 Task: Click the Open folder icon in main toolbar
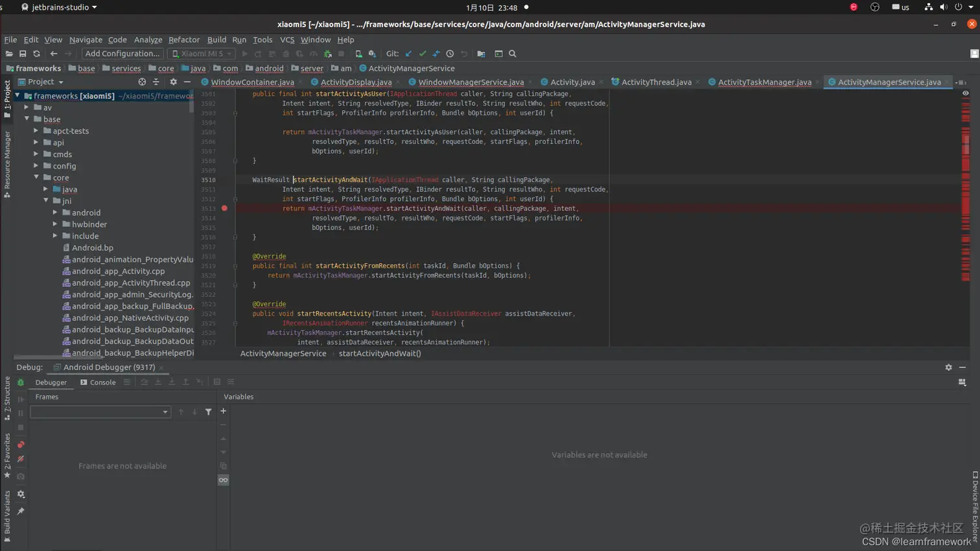point(9,54)
